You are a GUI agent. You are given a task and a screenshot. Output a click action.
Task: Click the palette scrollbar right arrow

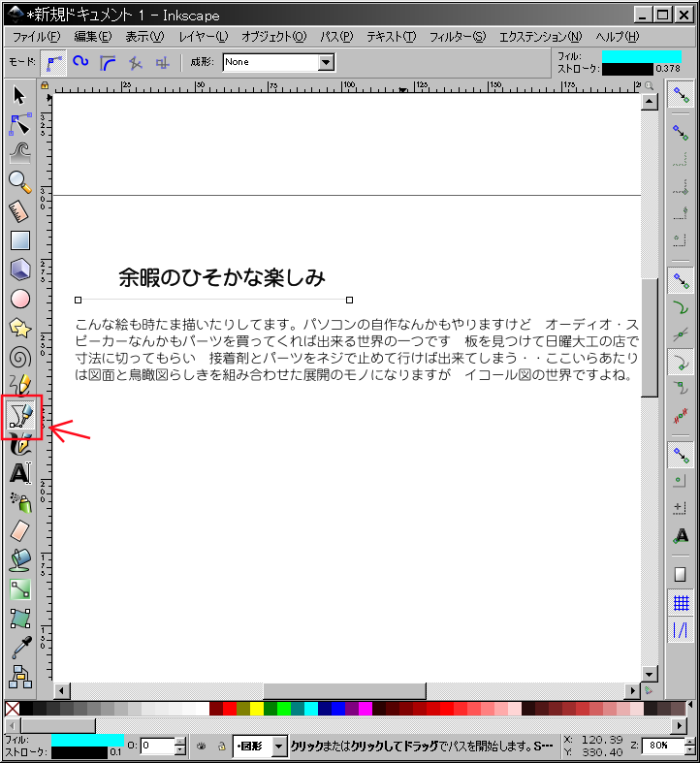click(x=679, y=726)
